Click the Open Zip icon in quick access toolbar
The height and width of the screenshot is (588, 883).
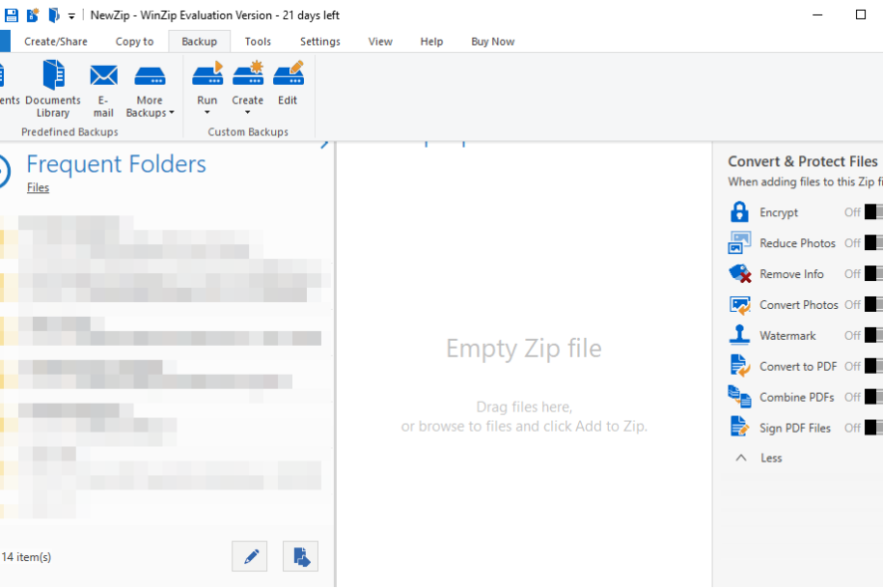(x=54, y=15)
